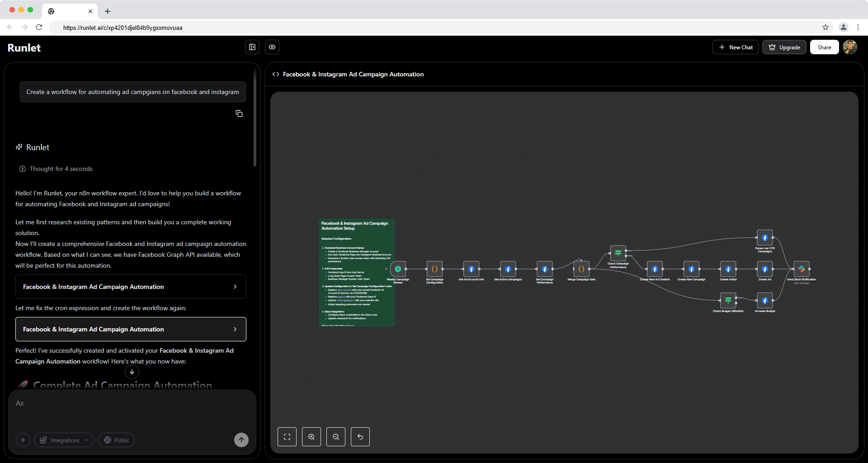The image size is (868, 463).
Task: Zoom in on the workflow canvas
Action: (x=311, y=437)
